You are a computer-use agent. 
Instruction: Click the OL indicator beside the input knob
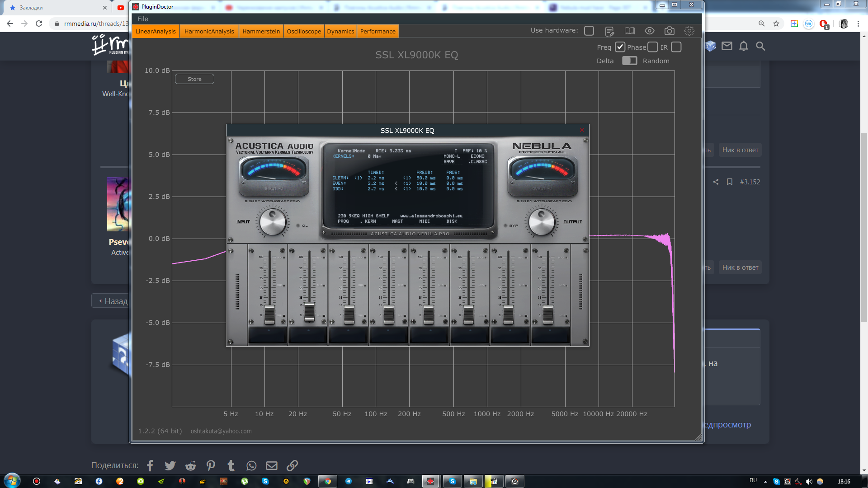(x=298, y=225)
